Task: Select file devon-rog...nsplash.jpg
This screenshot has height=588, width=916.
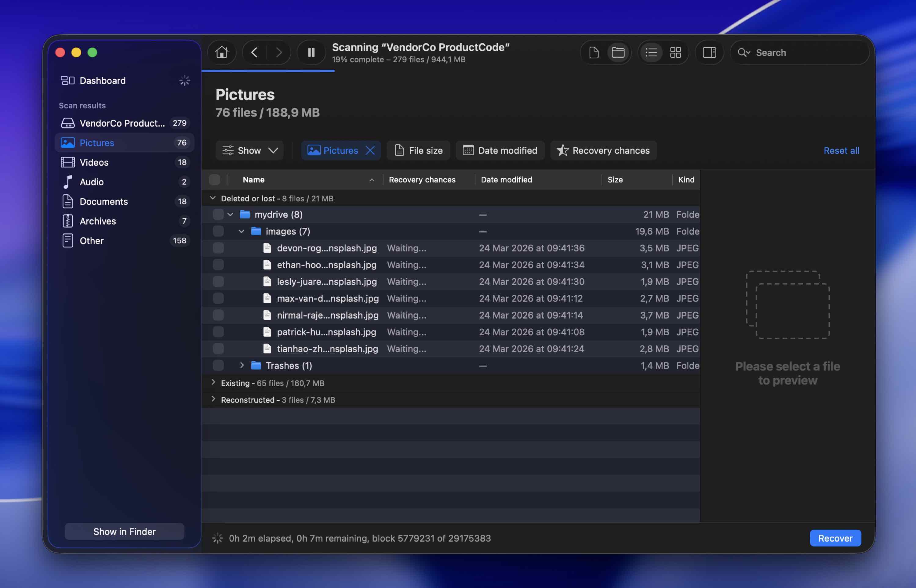Action: (451, 248)
